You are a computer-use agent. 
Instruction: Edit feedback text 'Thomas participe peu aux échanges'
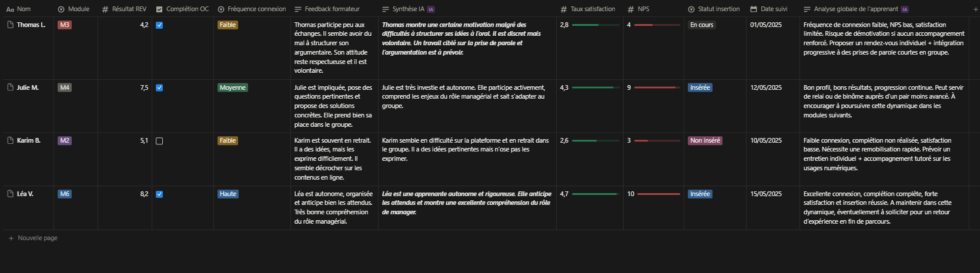click(x=333, y=48)
